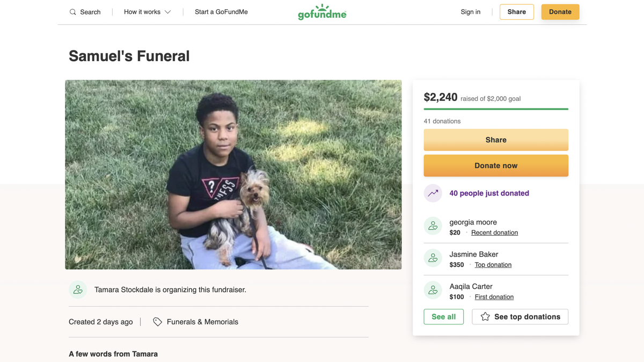The height and width of the screenshot is (362, 644).
Task: Click the organizer's avatar icon
Action: coord(78,289)
